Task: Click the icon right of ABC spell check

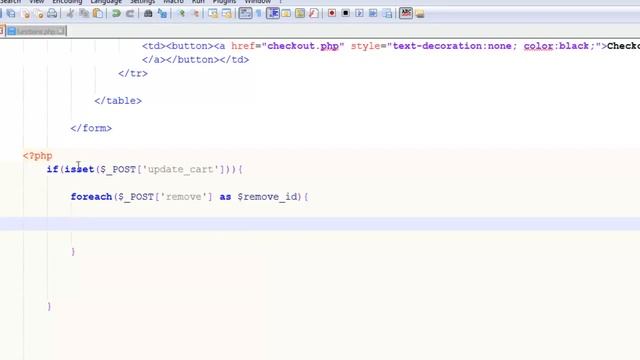Action: coord(420,13)
